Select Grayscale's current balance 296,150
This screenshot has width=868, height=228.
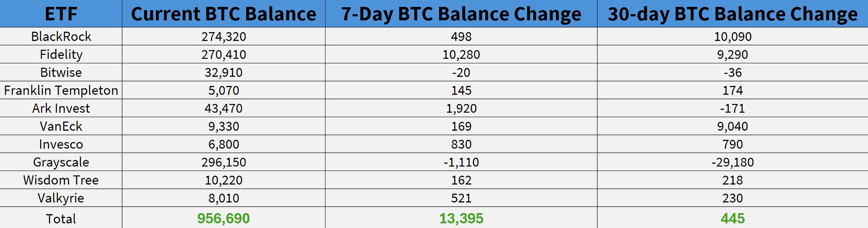224,162
